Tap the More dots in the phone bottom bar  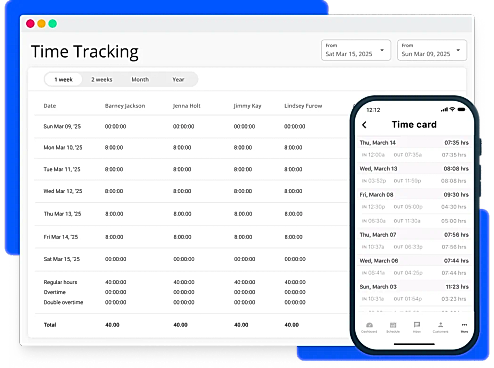coord(464,327)
